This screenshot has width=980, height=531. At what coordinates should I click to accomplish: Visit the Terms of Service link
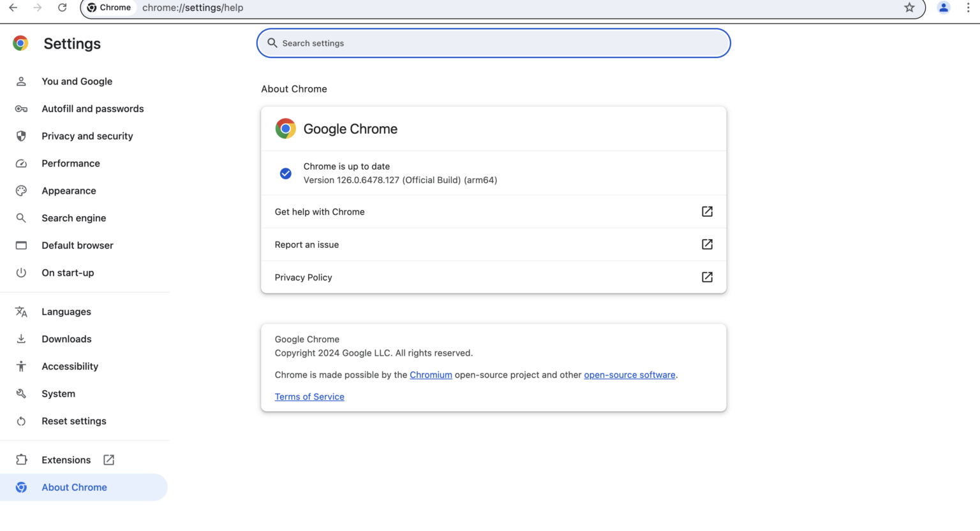(309, 396)
